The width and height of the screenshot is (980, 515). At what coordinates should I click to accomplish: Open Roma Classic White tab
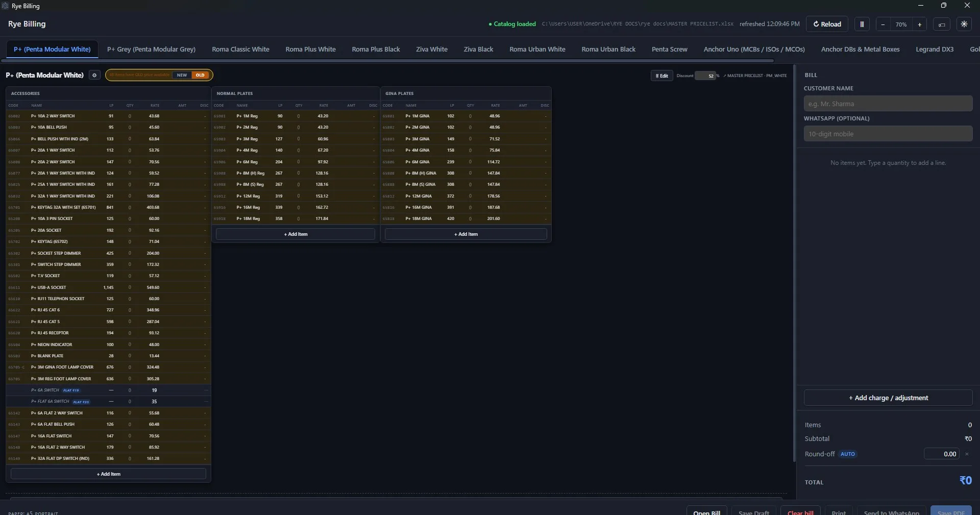click(240, 49)
